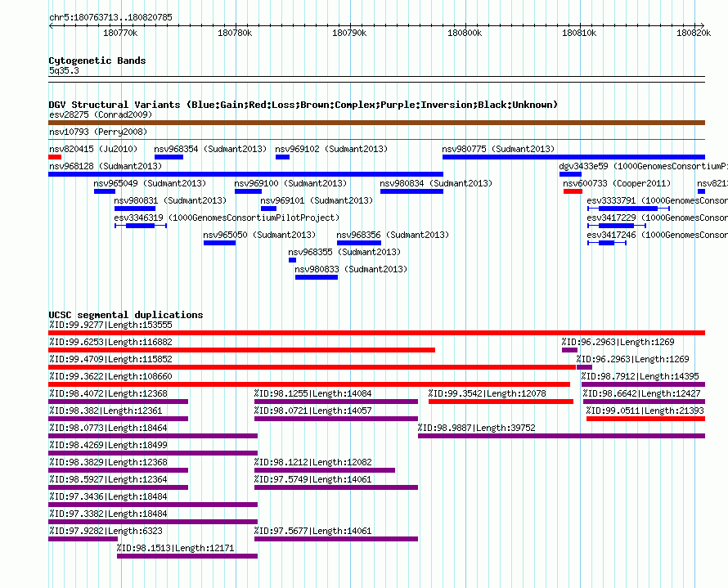Click the DGV Structural Variants track title
Viewport: 728px width, 588px height.
303,105
